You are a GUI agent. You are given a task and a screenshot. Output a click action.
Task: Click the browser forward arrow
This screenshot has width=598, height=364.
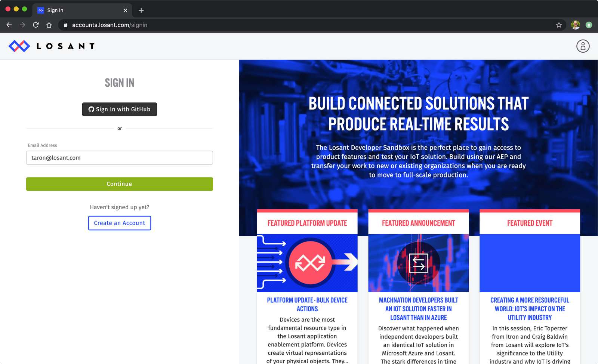pyautogui.click(x=22, y=25)
